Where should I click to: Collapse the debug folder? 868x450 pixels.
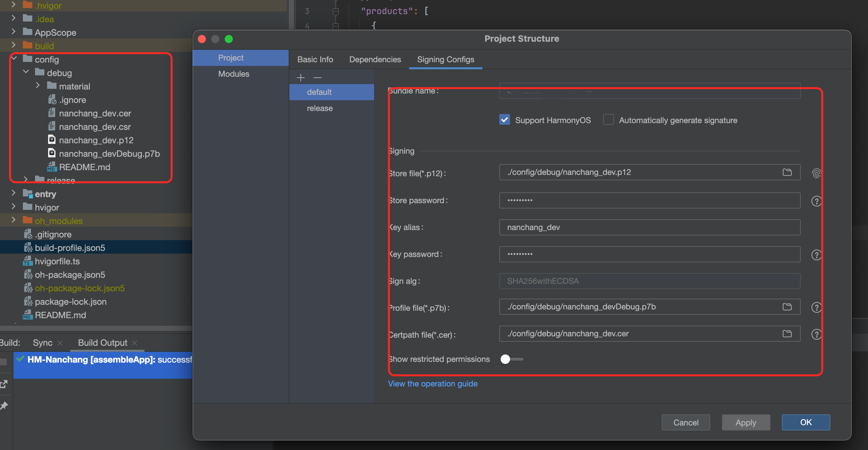26,72
